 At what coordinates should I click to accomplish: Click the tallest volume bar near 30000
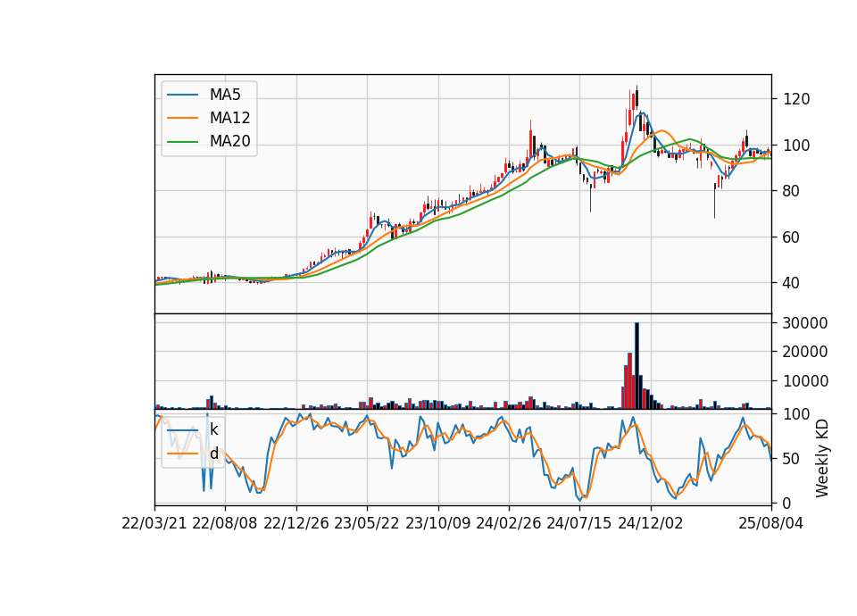[x=637, y=366]
